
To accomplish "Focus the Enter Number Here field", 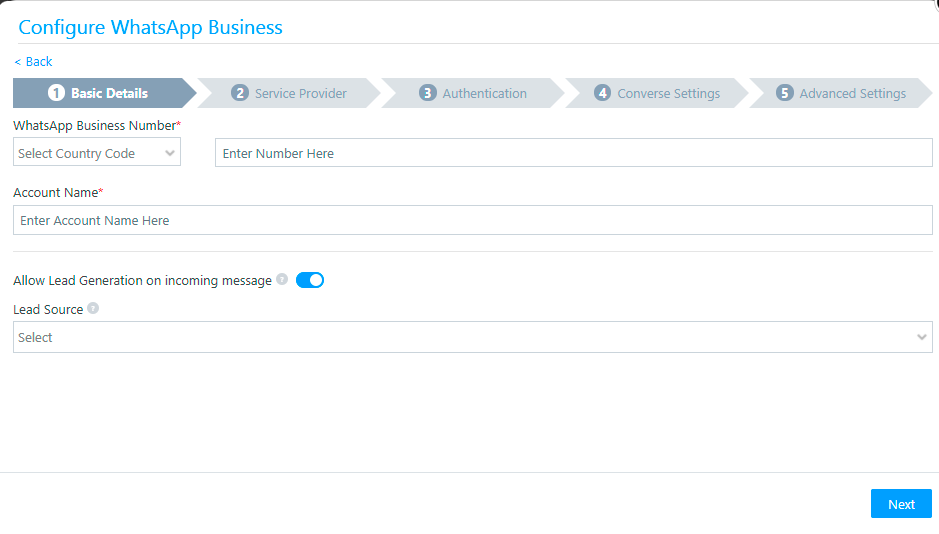I will pyautogui.click(x=574, y=153).
